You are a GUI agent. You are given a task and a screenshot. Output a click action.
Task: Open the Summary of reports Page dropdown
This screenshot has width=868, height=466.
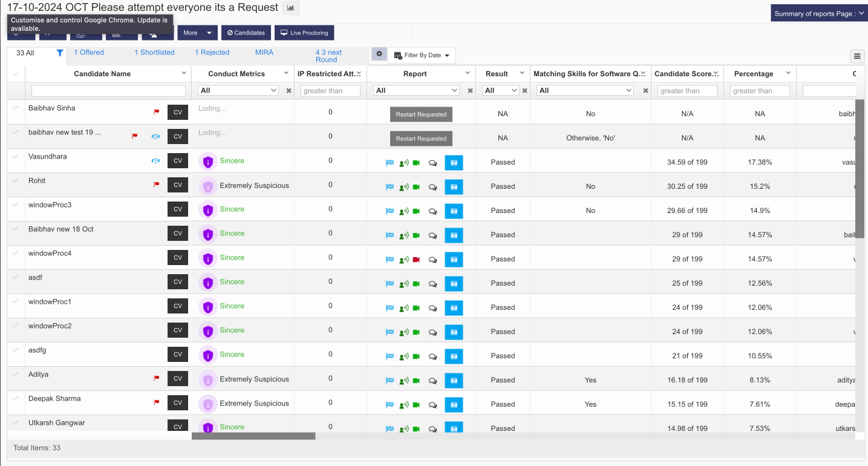818,12
